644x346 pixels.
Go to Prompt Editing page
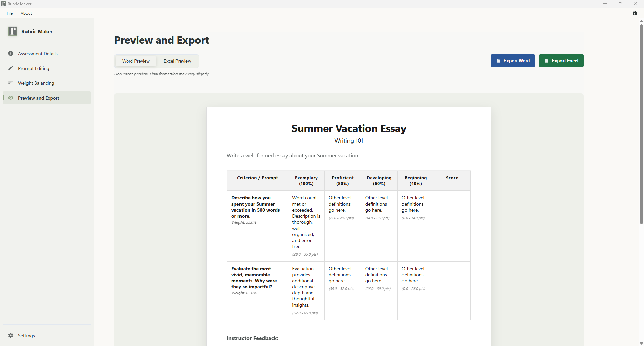(x=47, y=68)
